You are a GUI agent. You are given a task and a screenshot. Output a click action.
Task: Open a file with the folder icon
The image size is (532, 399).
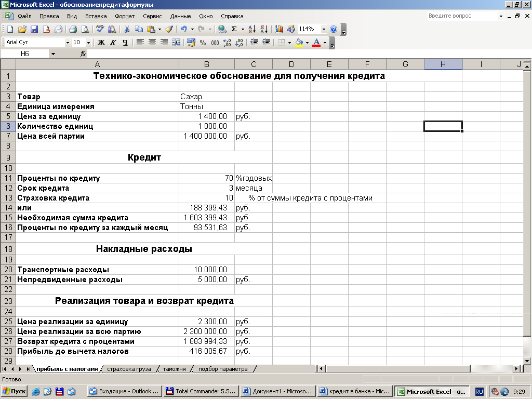click(x=22, y=29)
